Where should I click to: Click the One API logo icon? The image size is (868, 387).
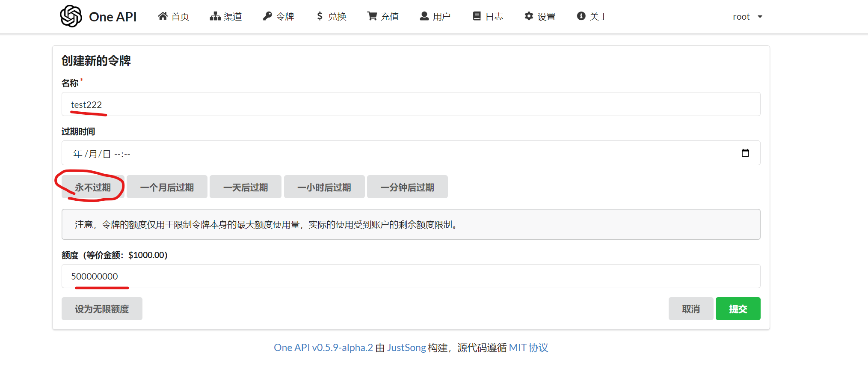[x=71, y=16]
